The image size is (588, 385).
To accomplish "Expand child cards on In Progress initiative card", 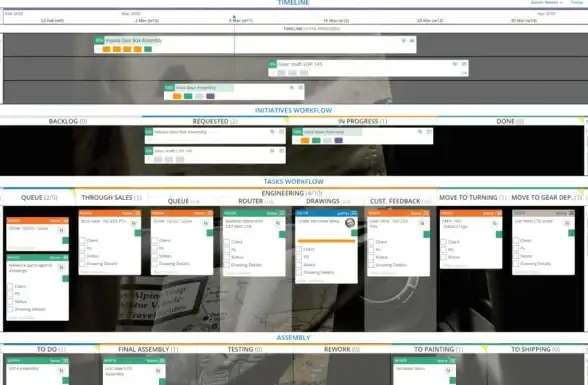I will pos(297,141).
